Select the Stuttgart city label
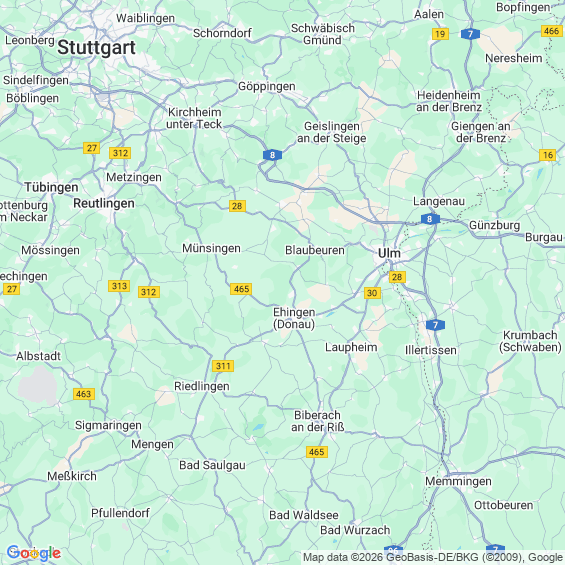The width and height of the screenshot is (565, 565). click(96, 47)
